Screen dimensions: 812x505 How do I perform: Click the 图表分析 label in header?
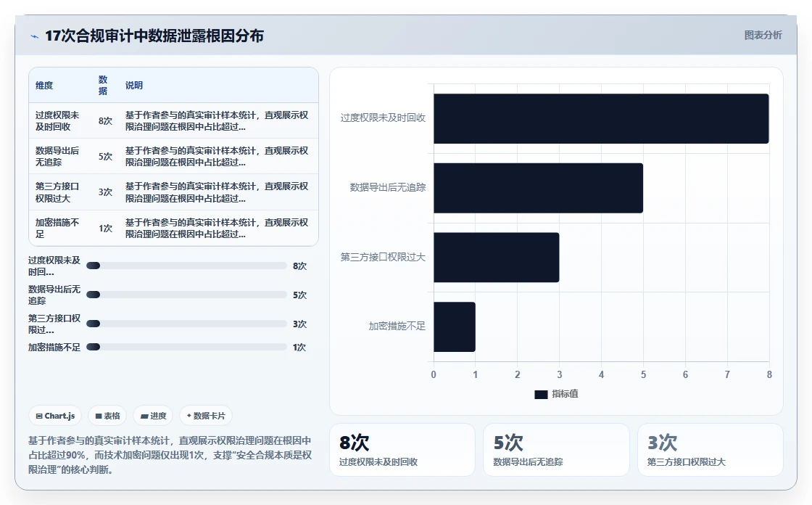[763, 36]
